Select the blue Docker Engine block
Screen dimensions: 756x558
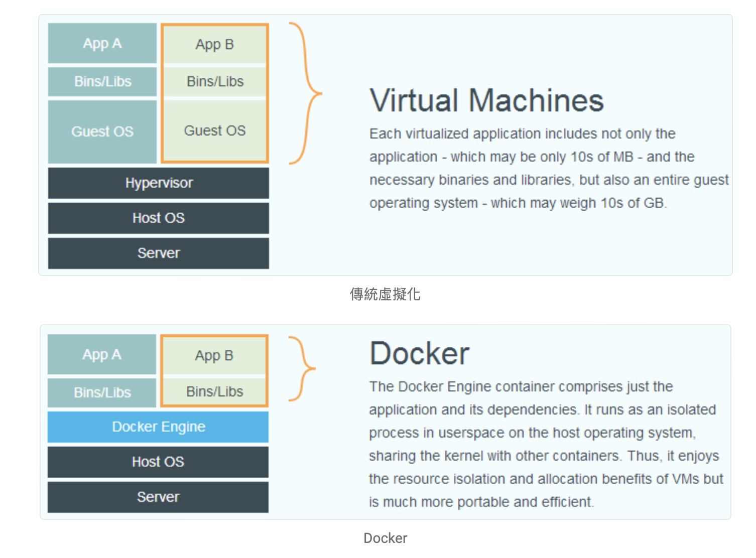pos(158,427)
